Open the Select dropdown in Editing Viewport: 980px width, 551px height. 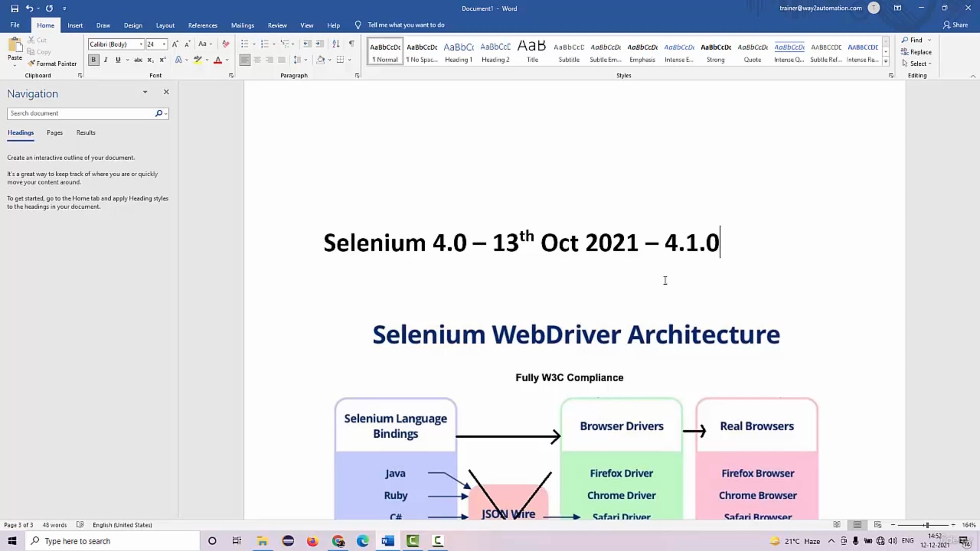[x=917, y=63]
